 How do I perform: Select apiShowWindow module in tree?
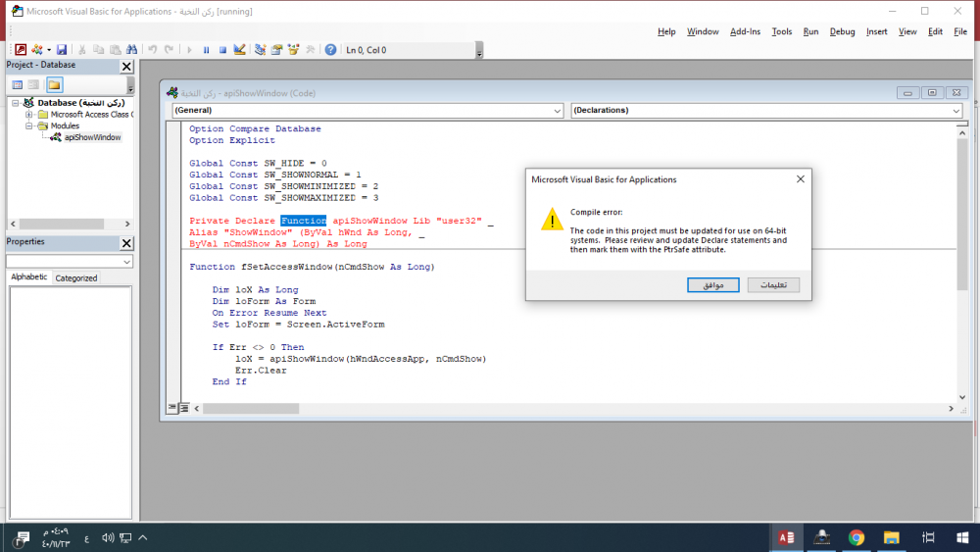pyautogui.click(x=92, y=137)
